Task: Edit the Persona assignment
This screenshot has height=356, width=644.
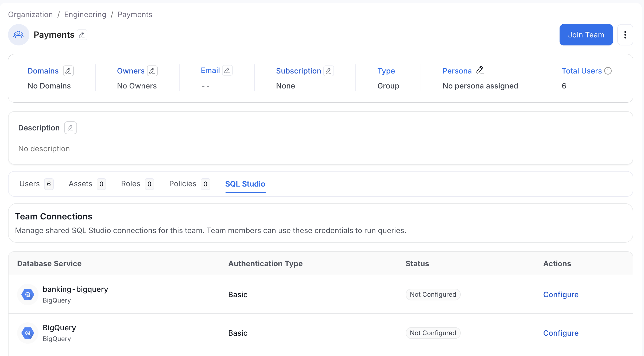Action: coord(480,70)
